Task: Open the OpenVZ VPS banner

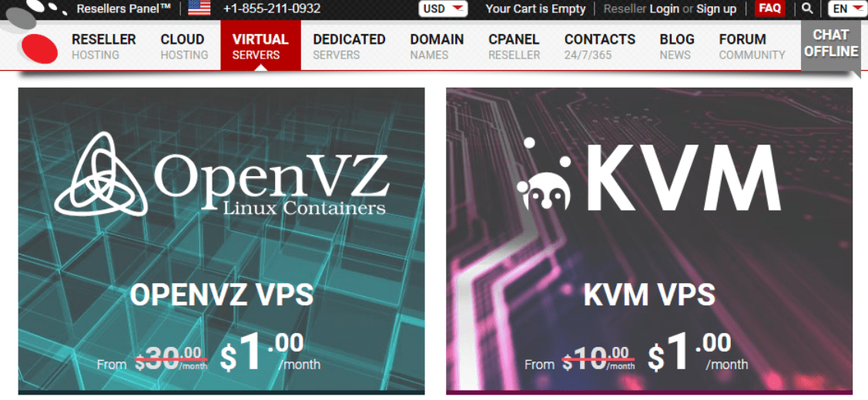Action: (x=222, y=241)
